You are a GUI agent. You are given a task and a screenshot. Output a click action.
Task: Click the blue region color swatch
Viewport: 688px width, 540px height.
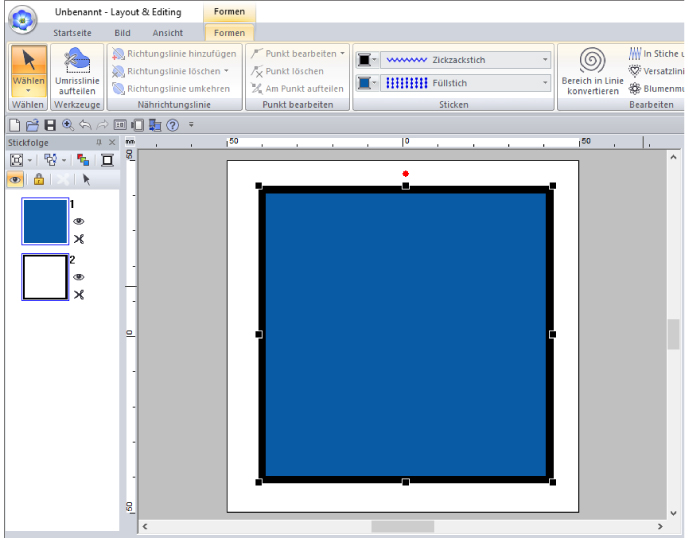(364, 83)
